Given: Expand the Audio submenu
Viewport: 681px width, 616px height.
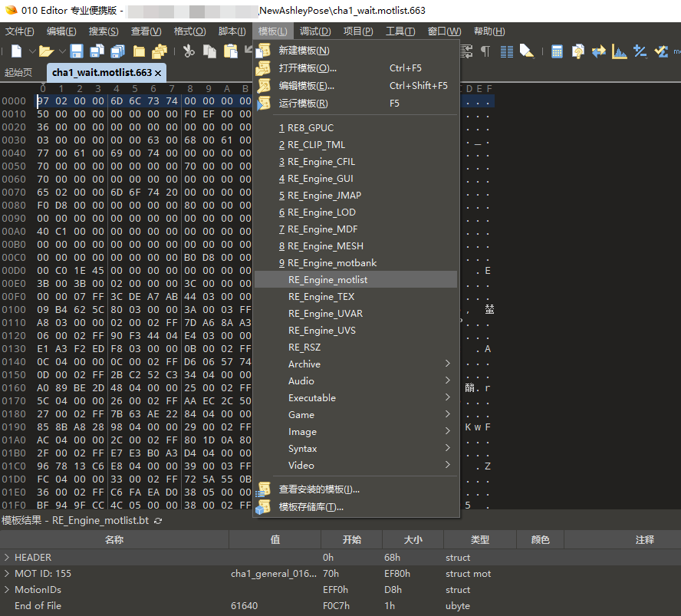Looking at the screenshot, I should (x=355, y=381).
